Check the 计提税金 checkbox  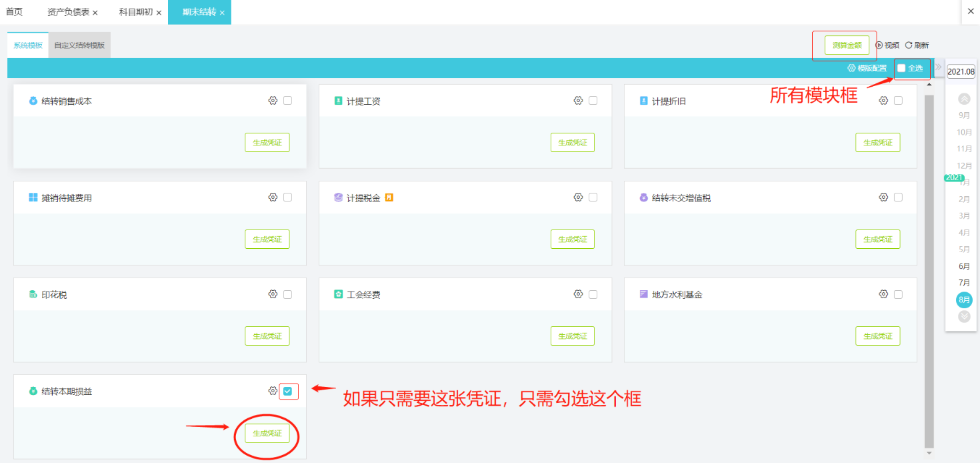click(x=593, y=197)
